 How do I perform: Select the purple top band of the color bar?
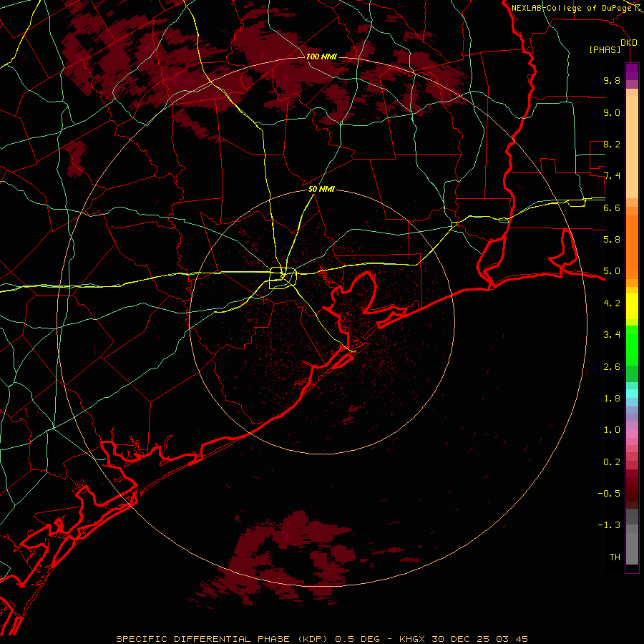pyautogui.click(x=632, y=72)
